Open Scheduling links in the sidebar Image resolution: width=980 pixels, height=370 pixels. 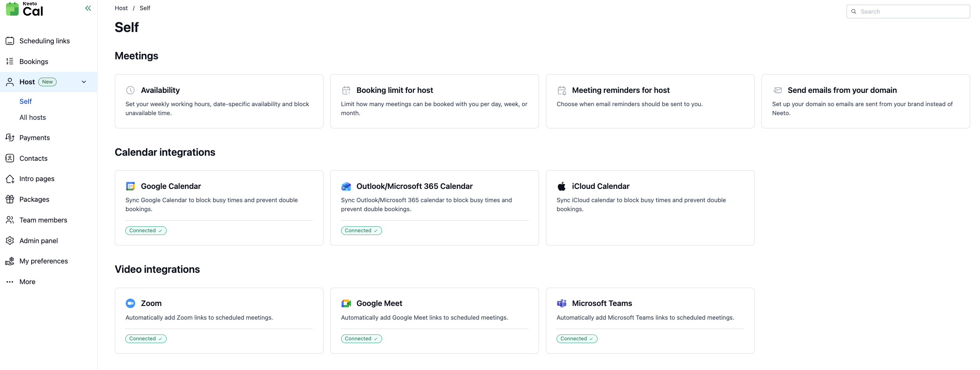[44, 41]
